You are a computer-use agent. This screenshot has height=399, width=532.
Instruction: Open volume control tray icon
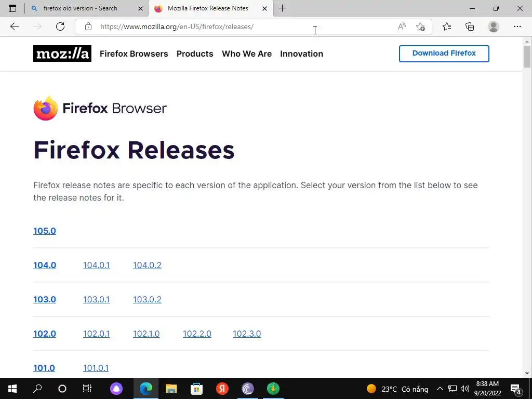coord(465,389)
